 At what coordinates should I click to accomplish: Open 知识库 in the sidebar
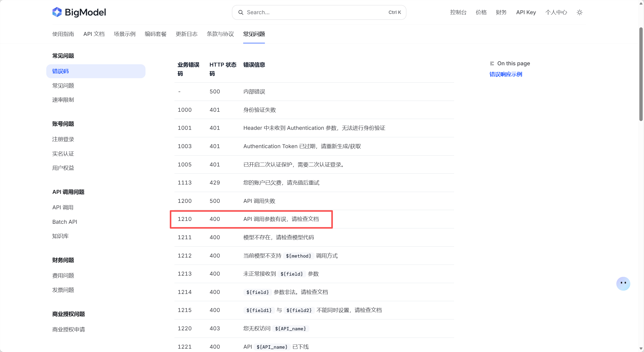[x=60, y=236]
